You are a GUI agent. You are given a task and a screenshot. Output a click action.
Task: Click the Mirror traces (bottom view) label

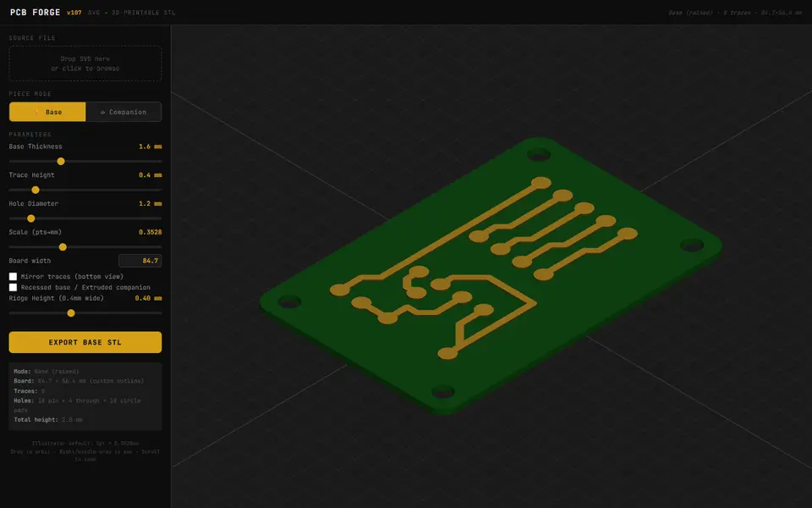pyautogui.click(x=72, y=276)
